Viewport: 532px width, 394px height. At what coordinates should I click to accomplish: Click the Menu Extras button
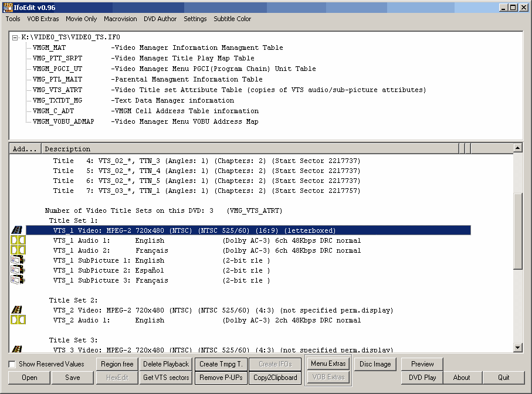click(328, 364)
